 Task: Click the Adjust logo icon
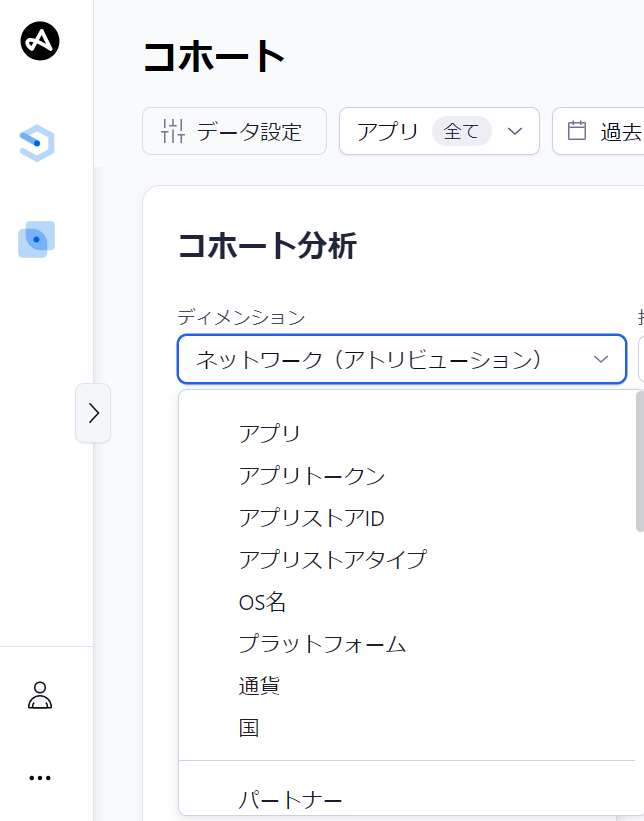40,41
